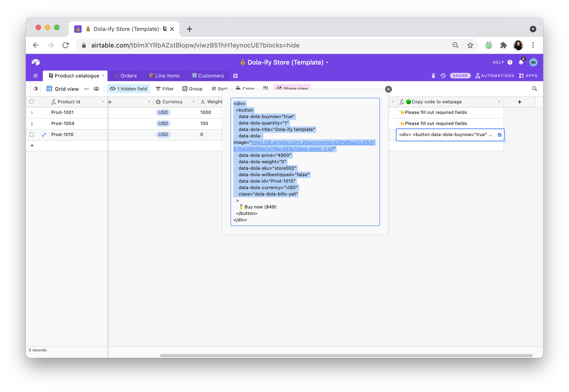Open APPS panel
The image size is (569, 392).
(x=528, y=76)
